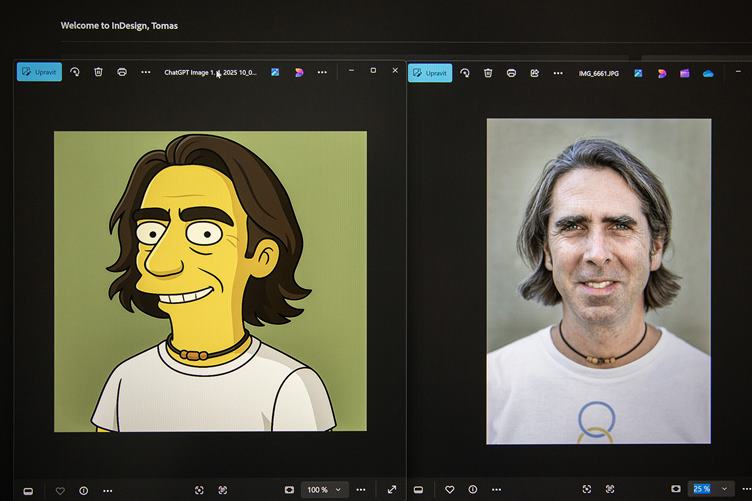The image size is (752, 501).
Task: Click the 'Welcome to InDesign, Tomas' heading
Action: (x=119, y=25)
